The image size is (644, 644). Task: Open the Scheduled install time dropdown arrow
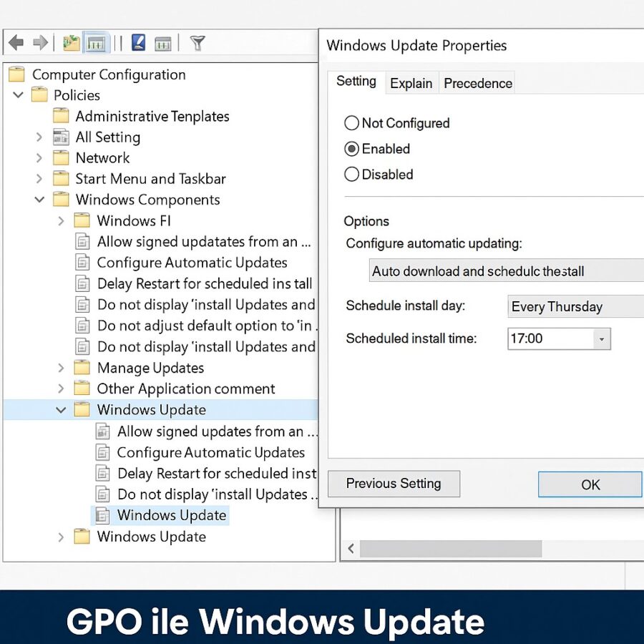point(602,339)
